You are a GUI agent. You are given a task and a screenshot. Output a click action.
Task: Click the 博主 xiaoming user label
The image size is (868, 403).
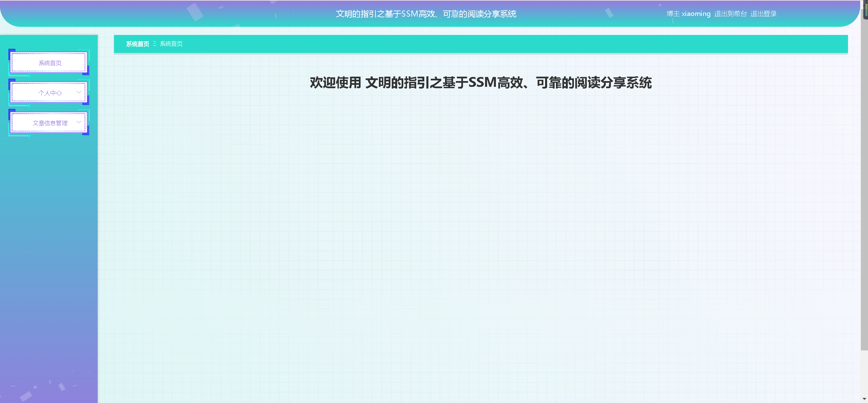[x=688, y=14]
